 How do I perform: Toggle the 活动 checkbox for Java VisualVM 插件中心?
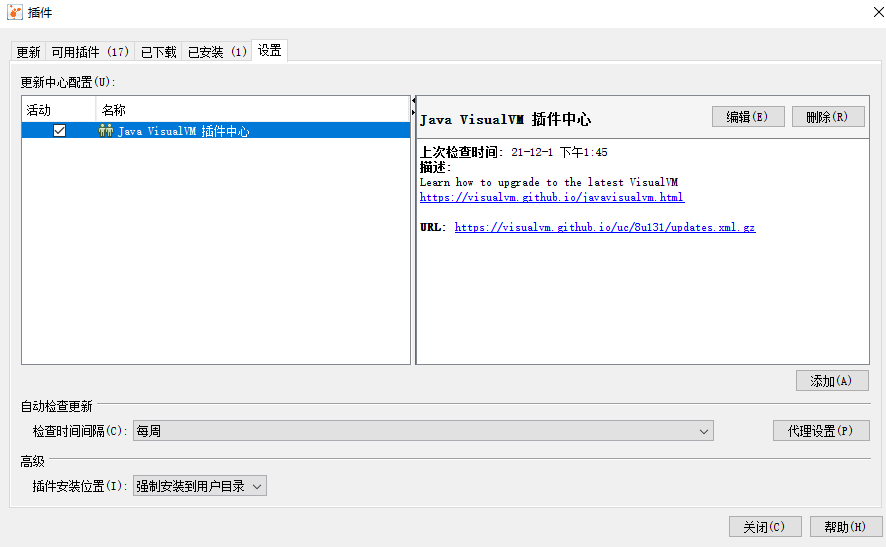[x=59, y=131]
